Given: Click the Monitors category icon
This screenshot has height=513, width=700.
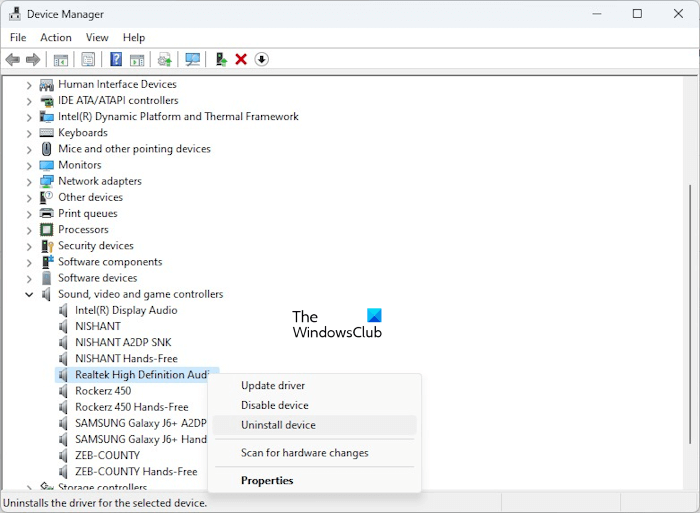Looking at the screenshot, I should pyautogui.click(x=46, y=165).
